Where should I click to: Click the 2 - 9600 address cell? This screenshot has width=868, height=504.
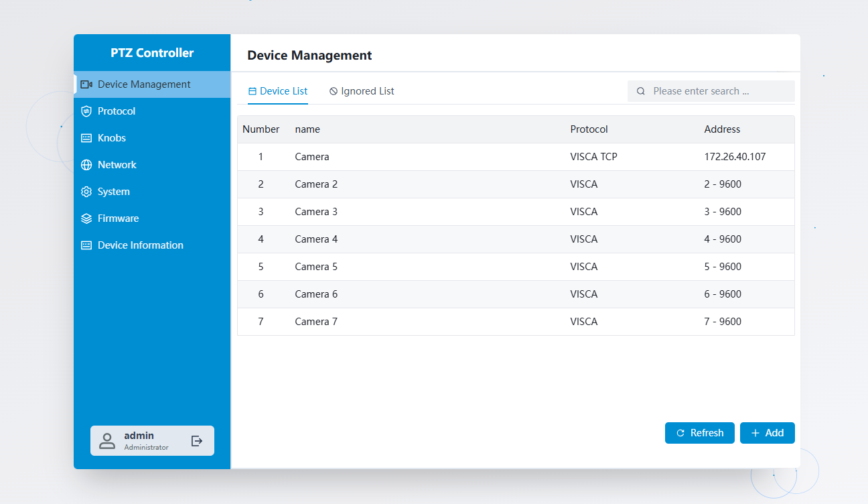(723, 184)
